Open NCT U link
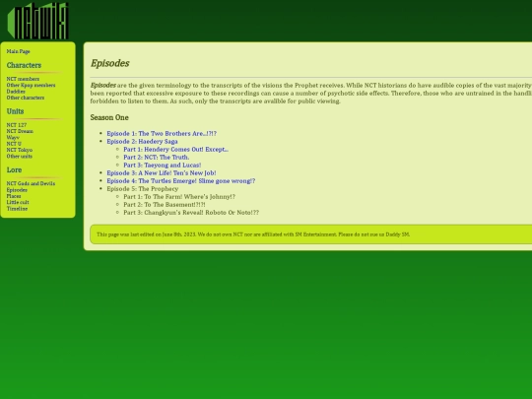This screenshot has width=532, height=399. [x=14, y=144]
